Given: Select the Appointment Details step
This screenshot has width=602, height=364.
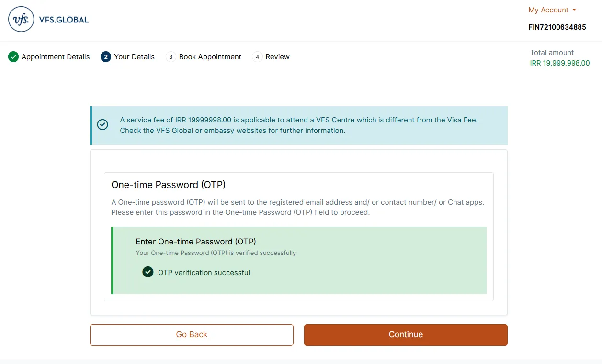Looking at the screenshot, I should [x=56, y=57].
